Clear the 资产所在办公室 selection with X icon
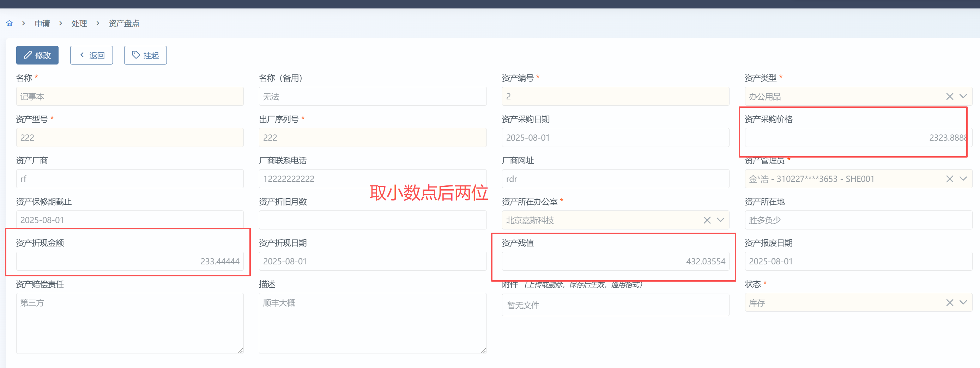This screenshot has height=368, width=980. pos(707,220)
